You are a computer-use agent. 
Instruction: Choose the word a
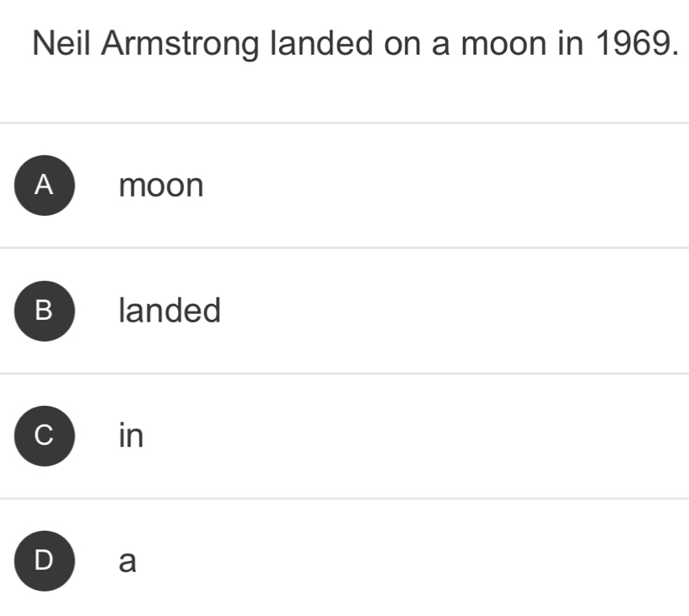pos(126,559)
